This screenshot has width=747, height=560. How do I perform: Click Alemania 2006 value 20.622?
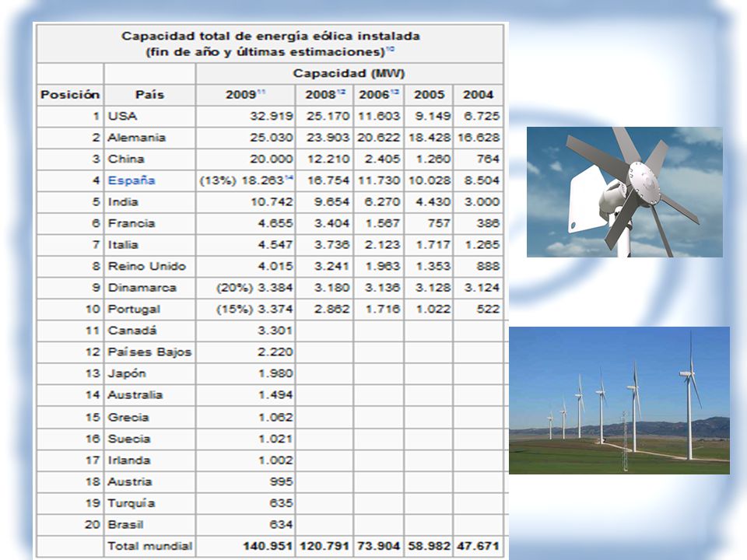(379, 138)
